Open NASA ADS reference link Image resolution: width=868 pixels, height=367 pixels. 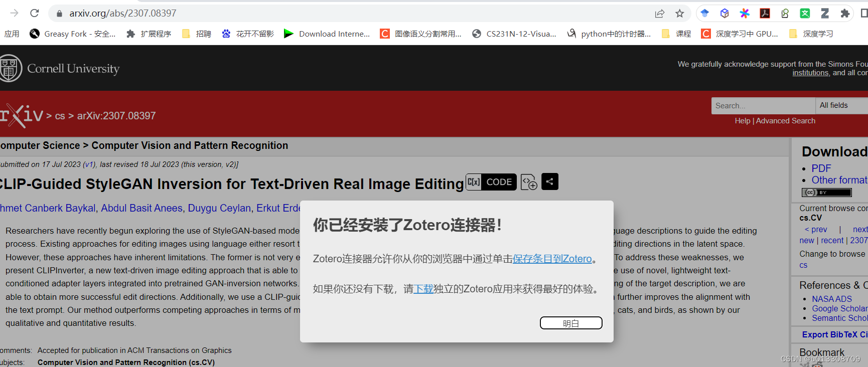tap(832, 299)
